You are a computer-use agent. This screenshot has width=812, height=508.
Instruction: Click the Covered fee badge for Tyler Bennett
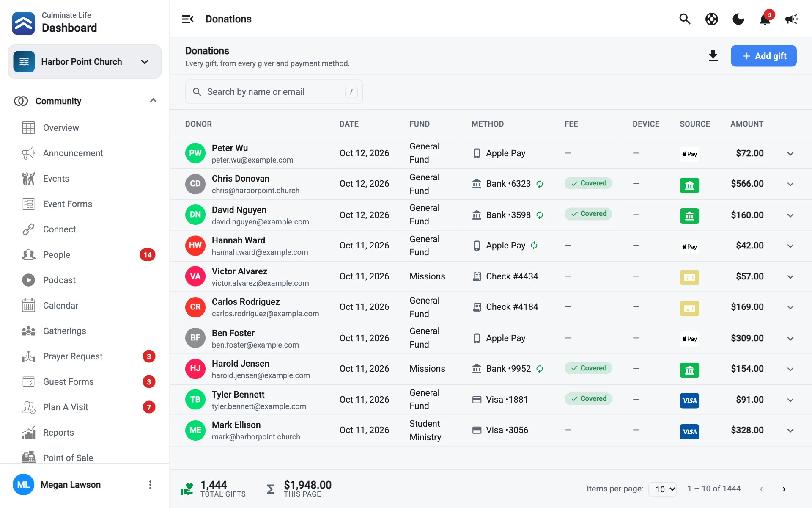tap(588, 399)
